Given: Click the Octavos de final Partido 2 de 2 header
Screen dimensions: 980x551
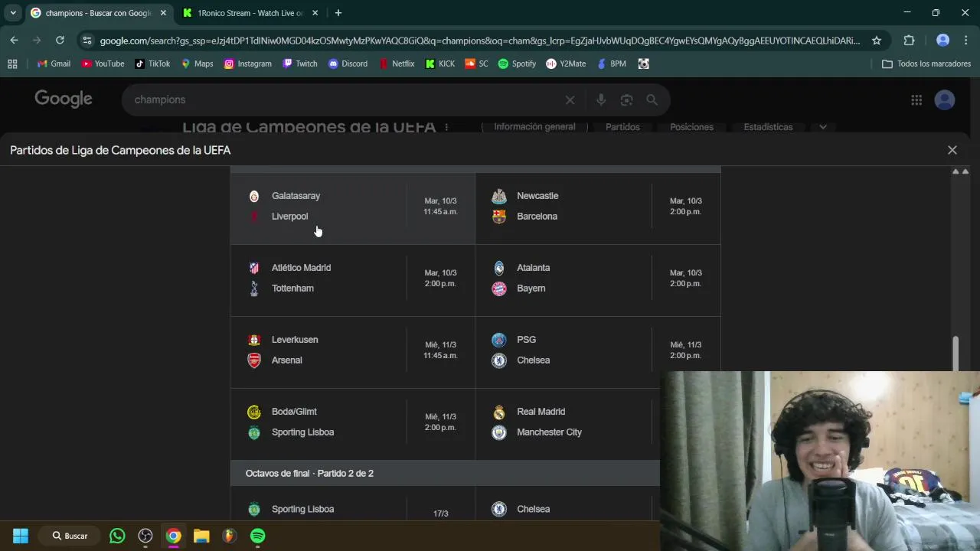Looking at the screenshot, I should coord(445,473).
